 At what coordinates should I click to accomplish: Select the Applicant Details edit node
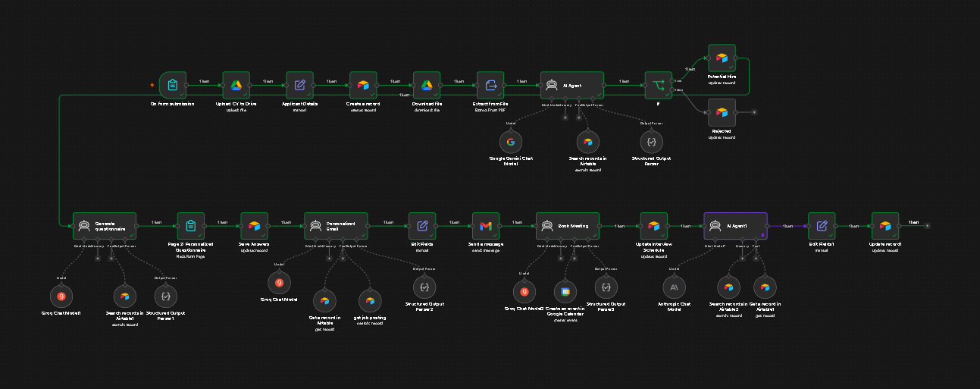[x=300, y=86]
